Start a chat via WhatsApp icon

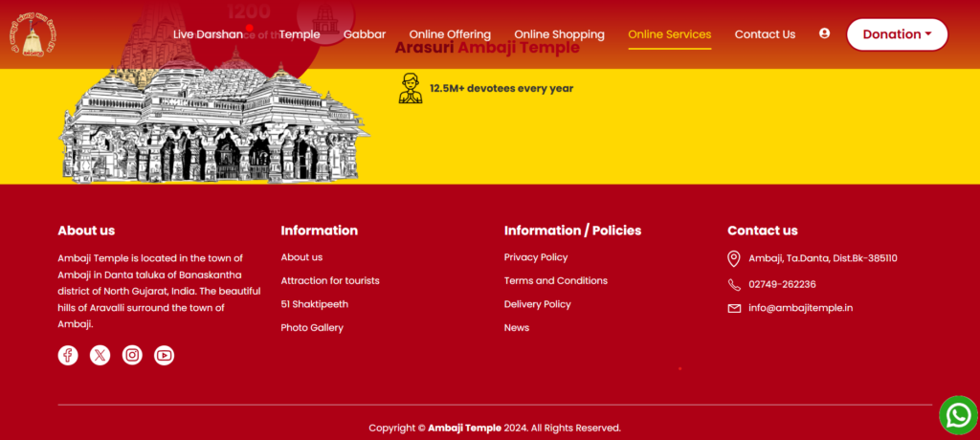959,415
